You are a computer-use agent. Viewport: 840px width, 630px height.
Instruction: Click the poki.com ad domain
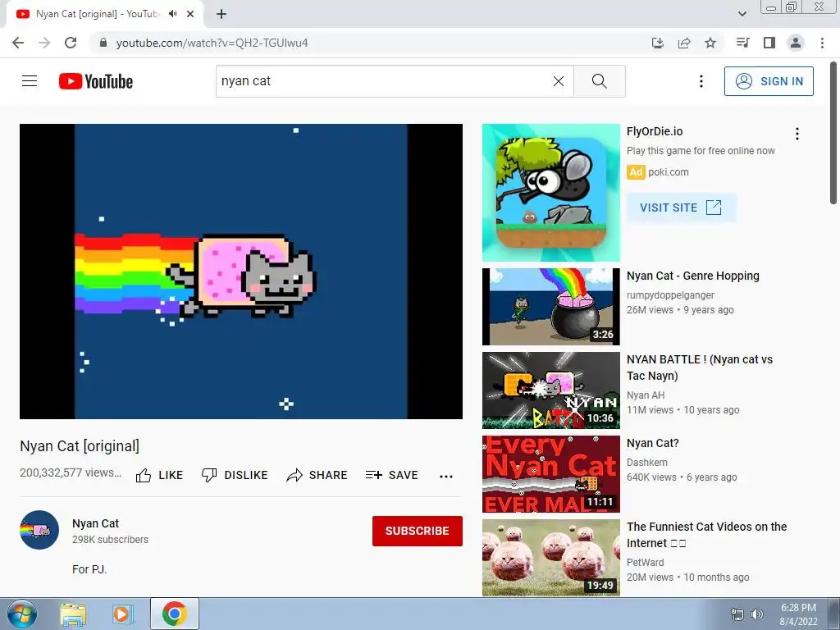click(x=668, y=172)
